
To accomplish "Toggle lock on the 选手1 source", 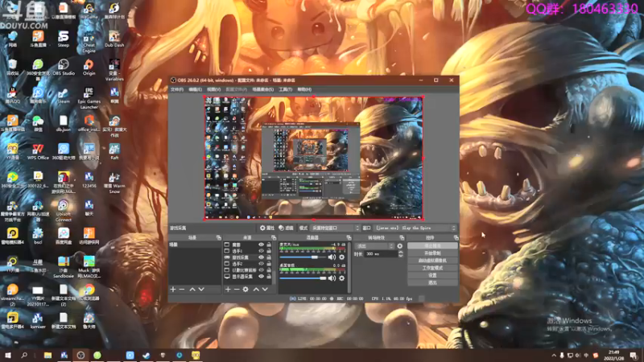I will point(269,251).
